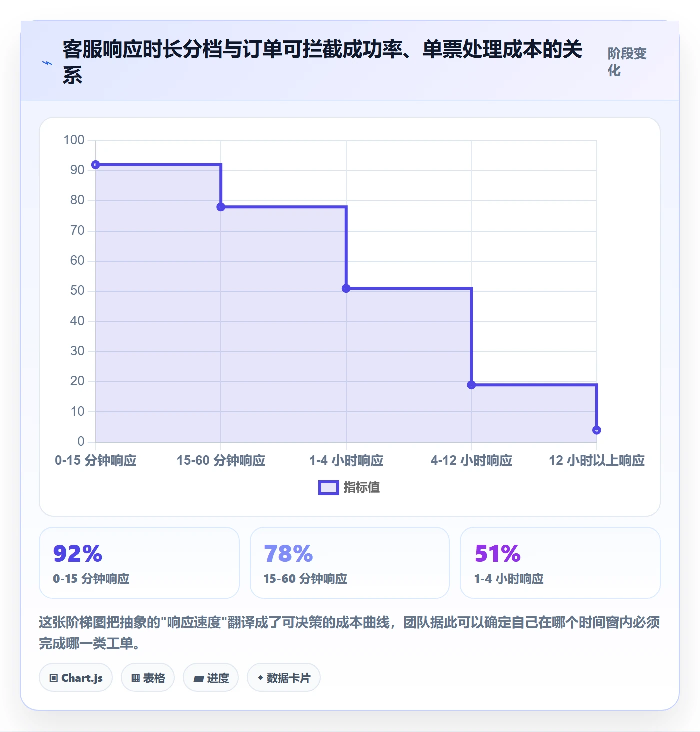
Task: Click the 78% stat card value
Action: [x=288, y=554]
